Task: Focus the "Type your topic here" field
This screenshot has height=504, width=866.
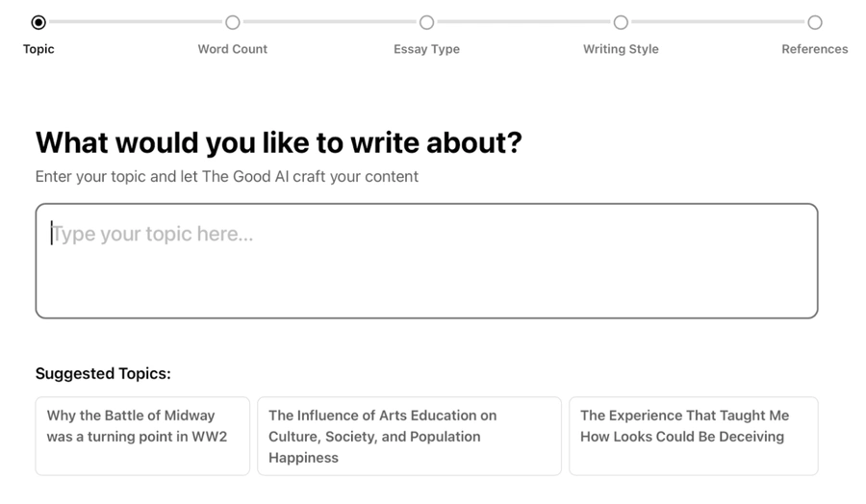Action: pos(426,261)
